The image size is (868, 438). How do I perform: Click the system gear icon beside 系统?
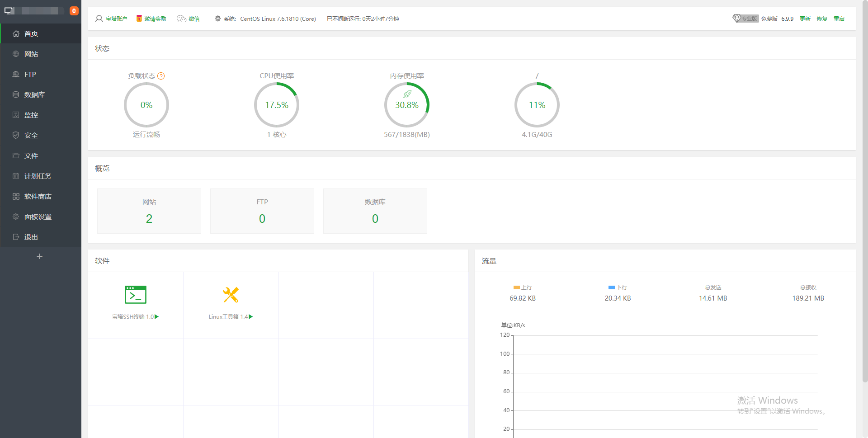(x=218, y=19)
